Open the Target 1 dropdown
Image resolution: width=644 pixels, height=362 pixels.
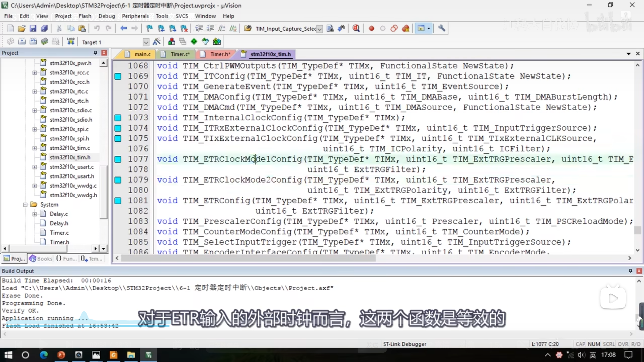pyautogui.click(x=146, y=42)
